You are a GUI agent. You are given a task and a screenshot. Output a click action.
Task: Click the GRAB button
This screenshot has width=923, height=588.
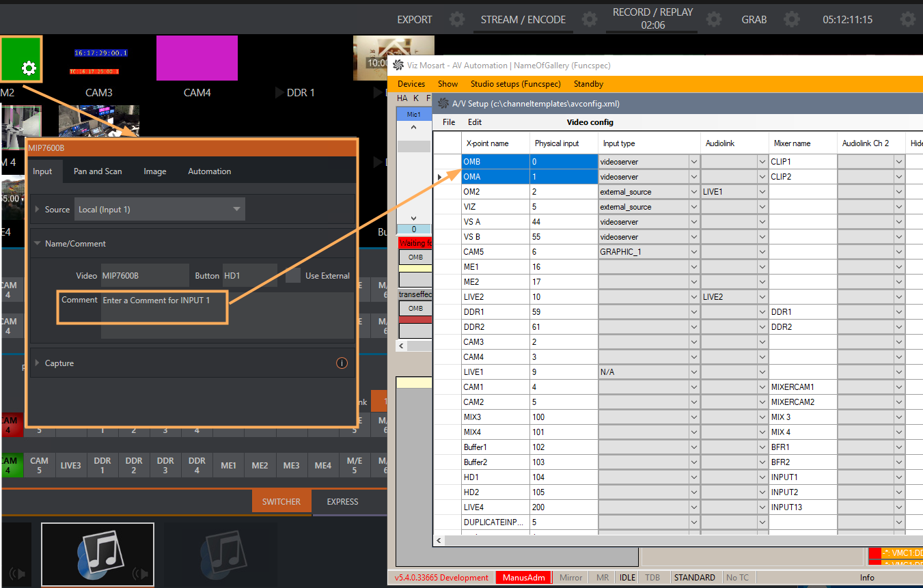pyautogui.click(x=754, y=20)
